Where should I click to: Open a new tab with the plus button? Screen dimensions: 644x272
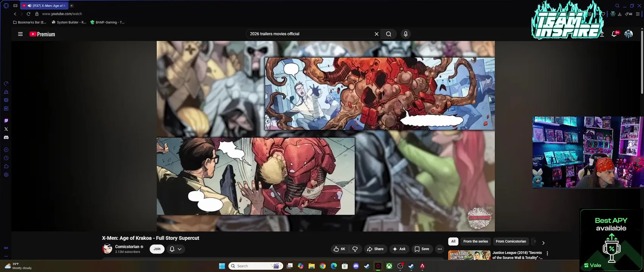click(x=71, y=6)
